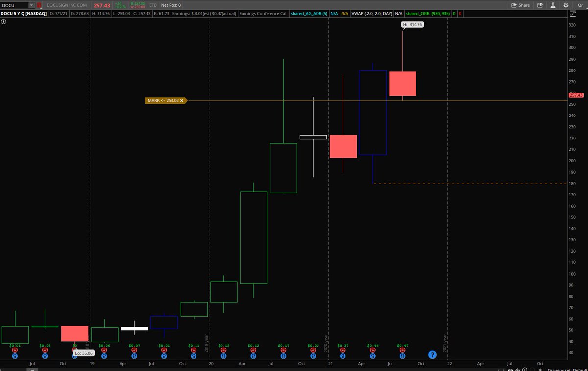Click the blue earnings bulb under $0.44

[373, 356]
